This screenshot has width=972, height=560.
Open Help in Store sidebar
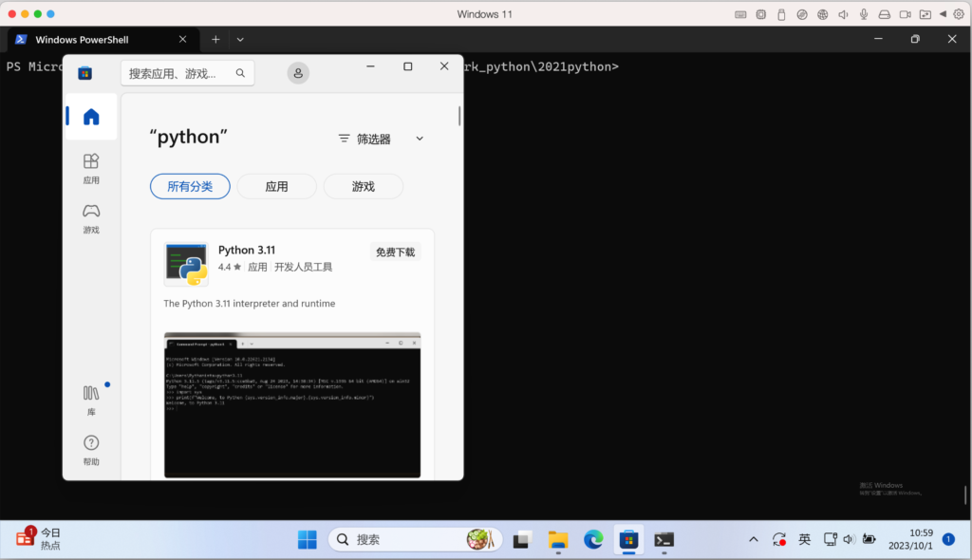(91, 450)
